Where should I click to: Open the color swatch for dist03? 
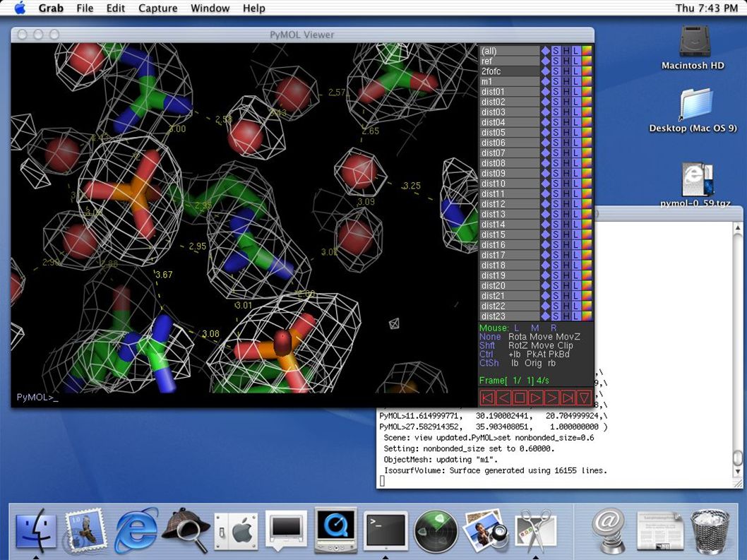pyautogui.click(x=587, y=112)
